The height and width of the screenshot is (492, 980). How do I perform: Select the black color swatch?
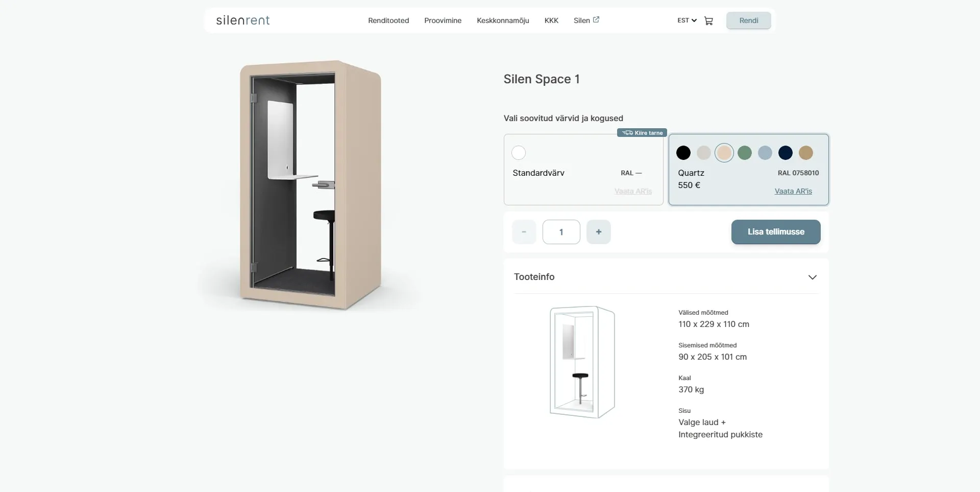(683, 153)
